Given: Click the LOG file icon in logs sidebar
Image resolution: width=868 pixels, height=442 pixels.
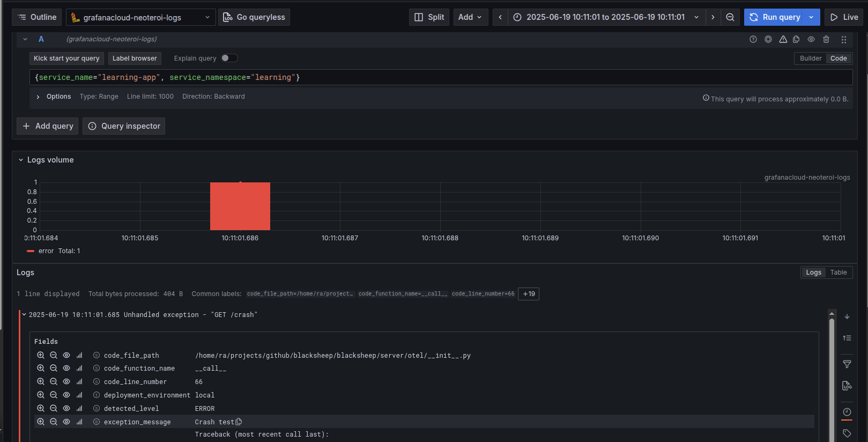Looking at the screenshot, I should coord(847,386).
